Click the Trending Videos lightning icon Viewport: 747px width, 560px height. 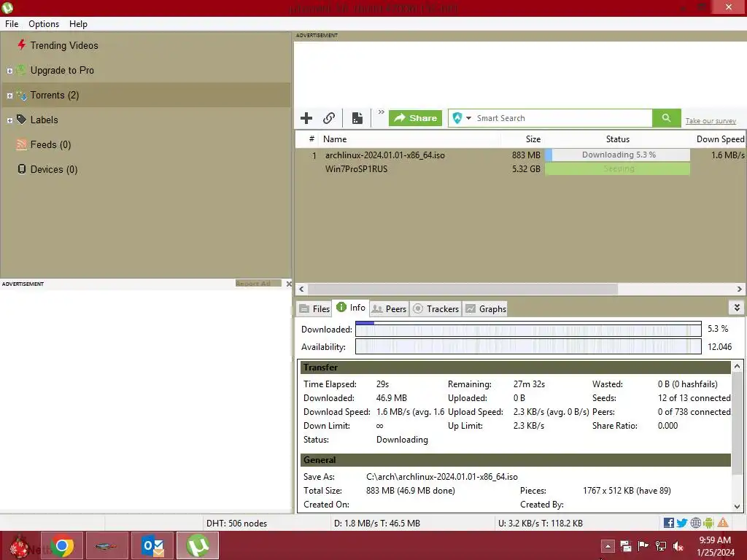coord(21,44)
